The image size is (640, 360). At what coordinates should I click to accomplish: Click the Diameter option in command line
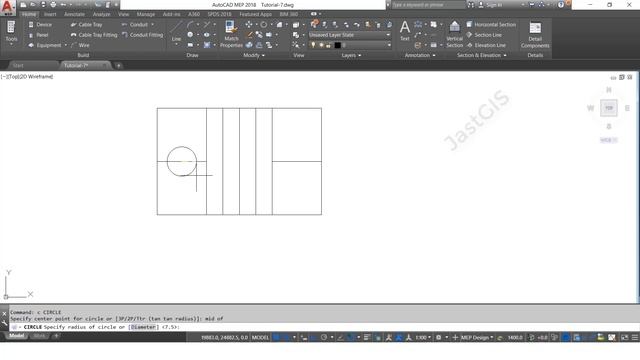(142, 327)
